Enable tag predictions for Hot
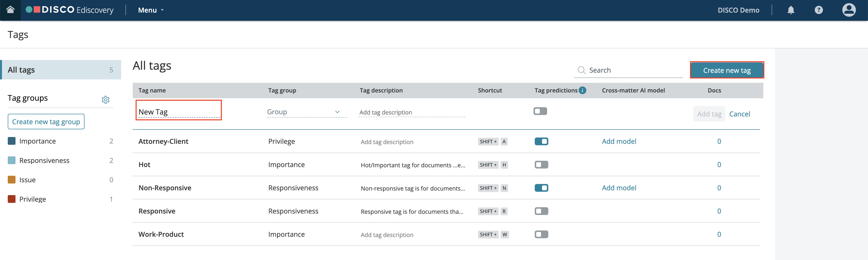This screenshot has width=868, height=260. [x=541, y=164]
